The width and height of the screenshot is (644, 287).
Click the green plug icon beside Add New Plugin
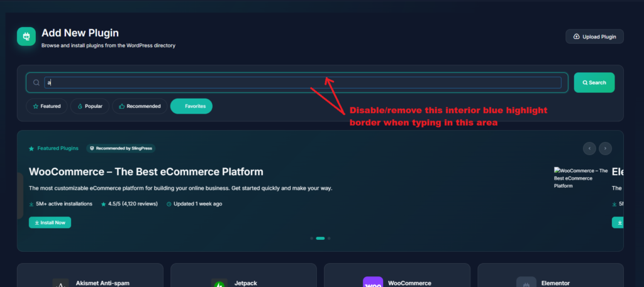[x=26, y=36]
